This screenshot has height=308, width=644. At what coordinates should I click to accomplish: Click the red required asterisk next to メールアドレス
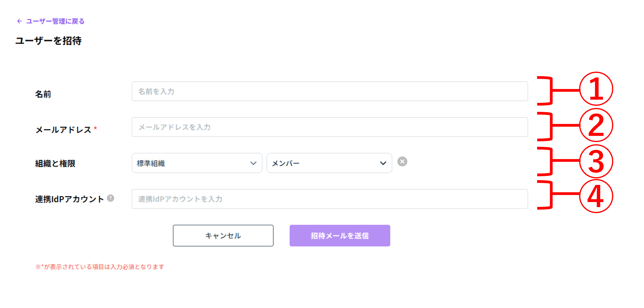coord(95,128)
